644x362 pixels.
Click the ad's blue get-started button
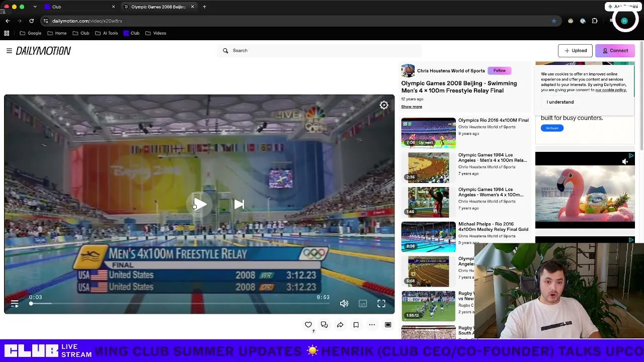click(x=552, y=128)
